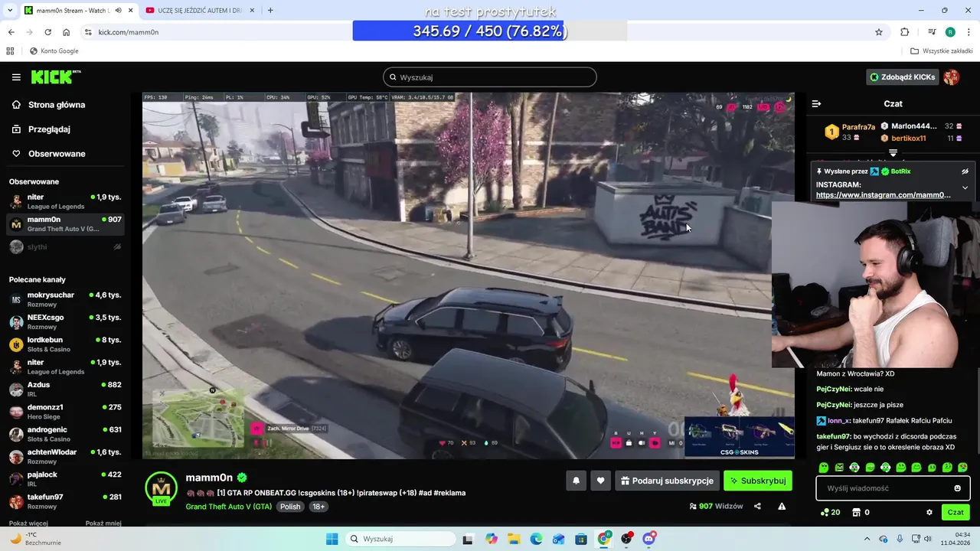This screenshot has width=980, height=551.
Task: Click the KICK logo
Action: [55, 77]
